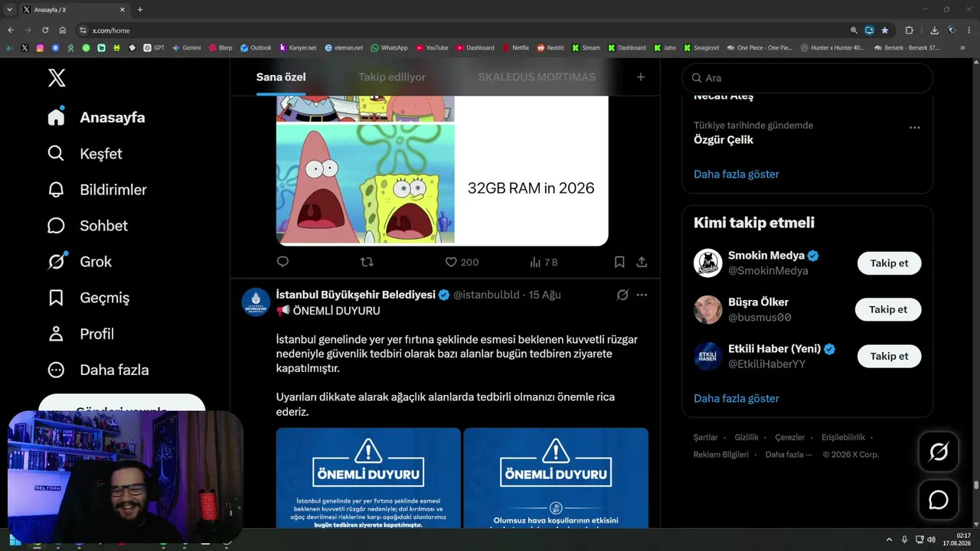
Task: Open the Netflix bookmark
Action: point(515,47)
